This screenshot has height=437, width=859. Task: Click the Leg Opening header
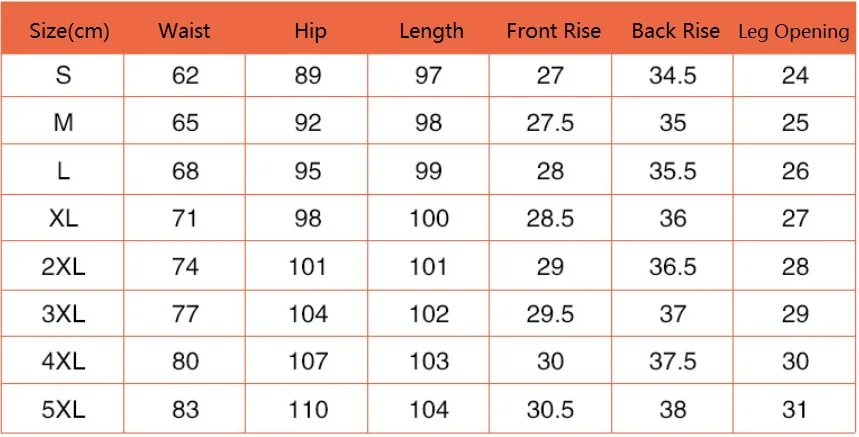tap(794, 32)
